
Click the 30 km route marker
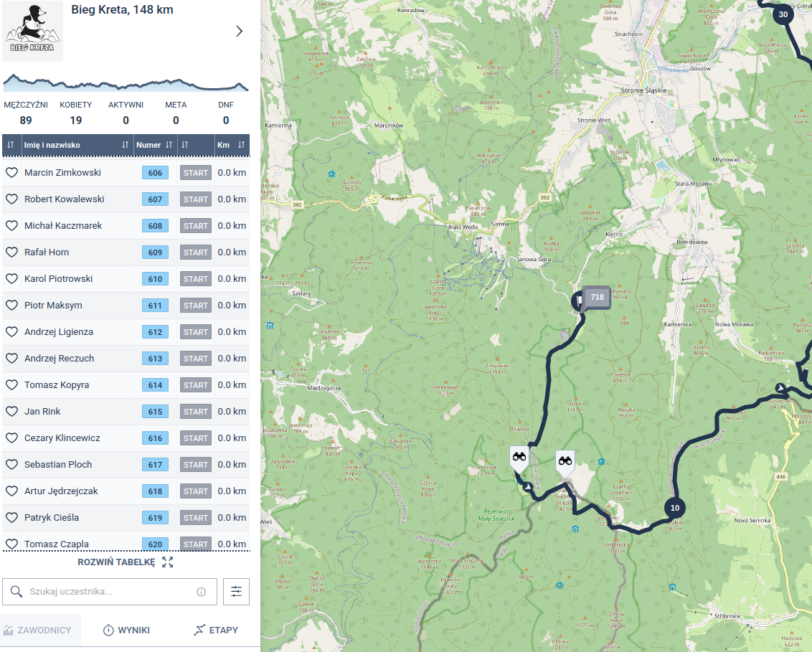click(782, 14)
